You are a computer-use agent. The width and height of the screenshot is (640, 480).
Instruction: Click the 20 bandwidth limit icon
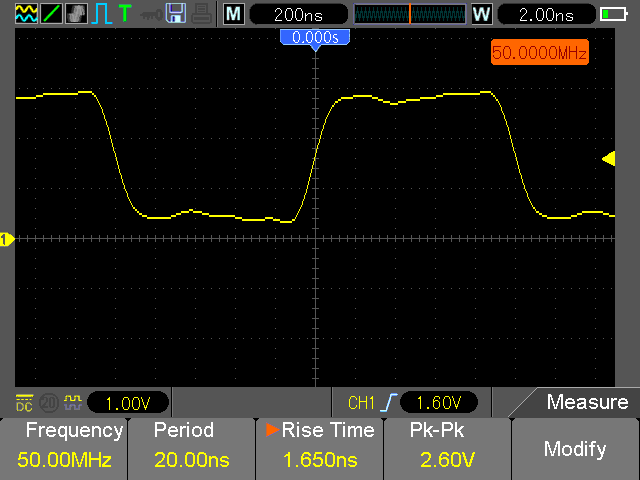49,403
